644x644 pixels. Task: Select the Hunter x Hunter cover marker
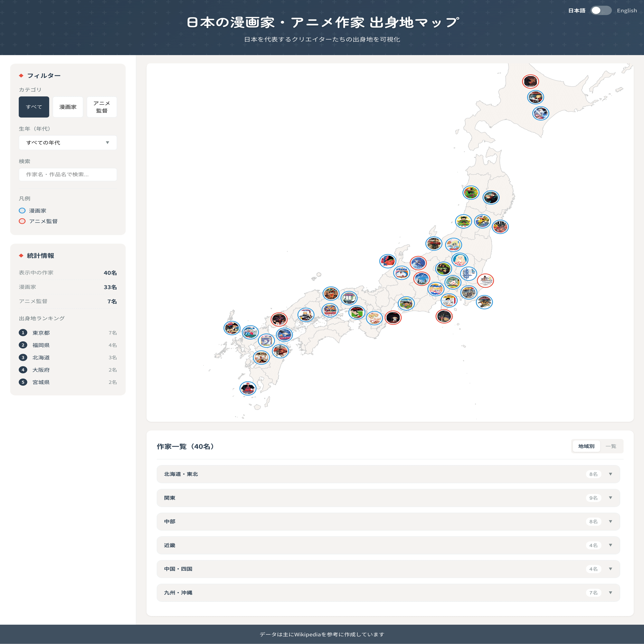pyautogui.click(x=464, y=221)
